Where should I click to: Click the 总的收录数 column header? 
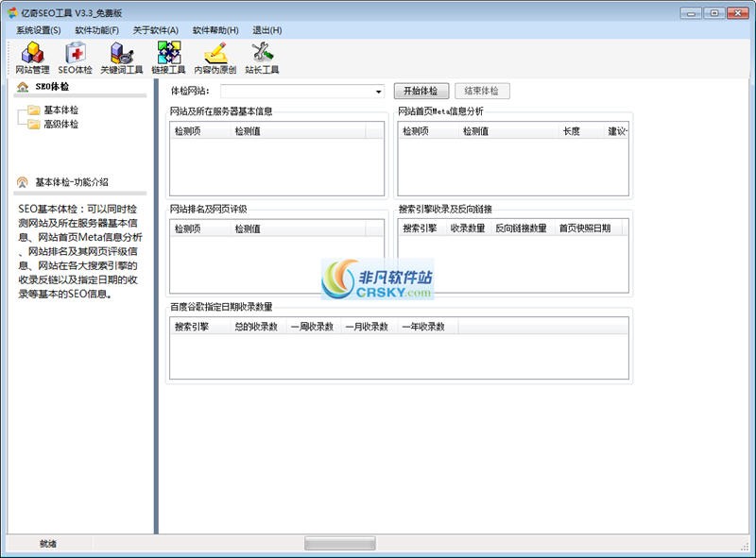(x=256, y=327)
